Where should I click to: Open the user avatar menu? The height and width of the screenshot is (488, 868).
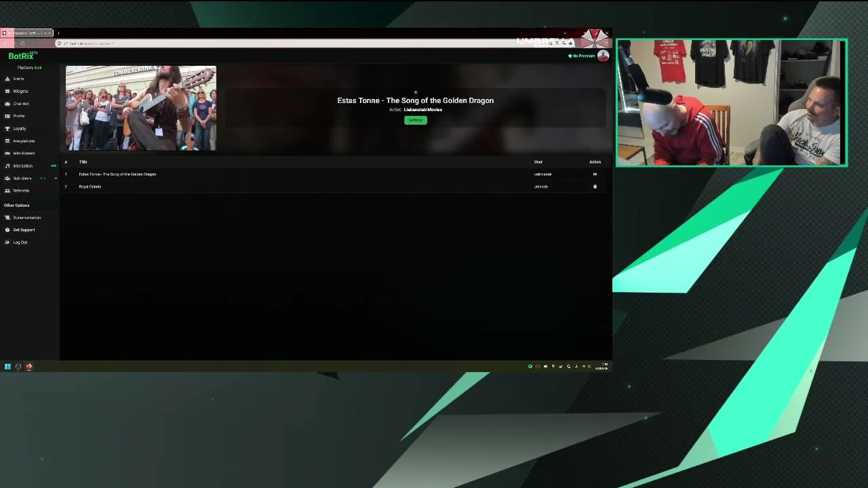point(603,56)
